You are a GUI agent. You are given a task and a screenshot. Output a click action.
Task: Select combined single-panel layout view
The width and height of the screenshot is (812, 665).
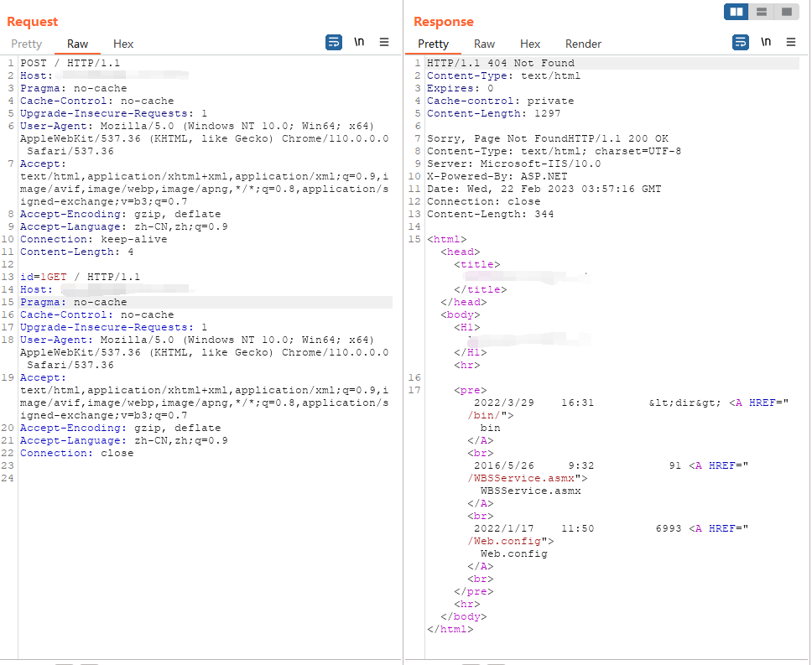(x=786, y=12)
